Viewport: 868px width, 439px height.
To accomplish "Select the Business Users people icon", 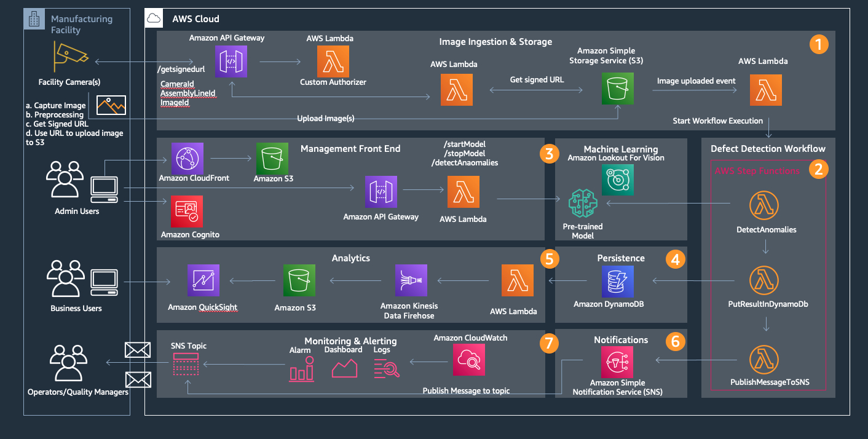I will pos(65,280).
